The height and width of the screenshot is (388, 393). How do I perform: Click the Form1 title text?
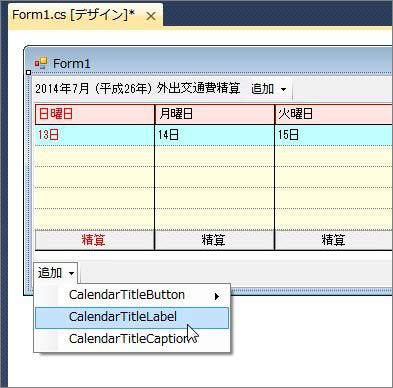point(72,63)
